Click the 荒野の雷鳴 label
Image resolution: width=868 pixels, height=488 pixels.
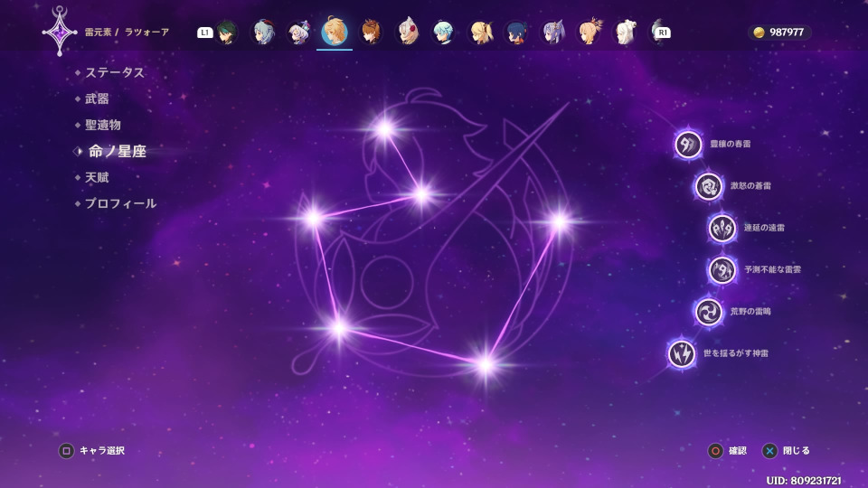(750, 312)
